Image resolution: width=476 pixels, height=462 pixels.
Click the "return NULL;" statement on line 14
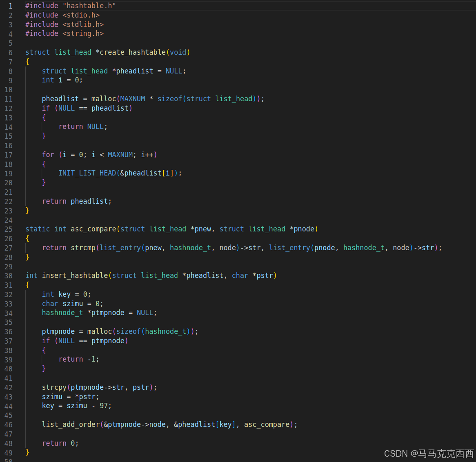83,127
